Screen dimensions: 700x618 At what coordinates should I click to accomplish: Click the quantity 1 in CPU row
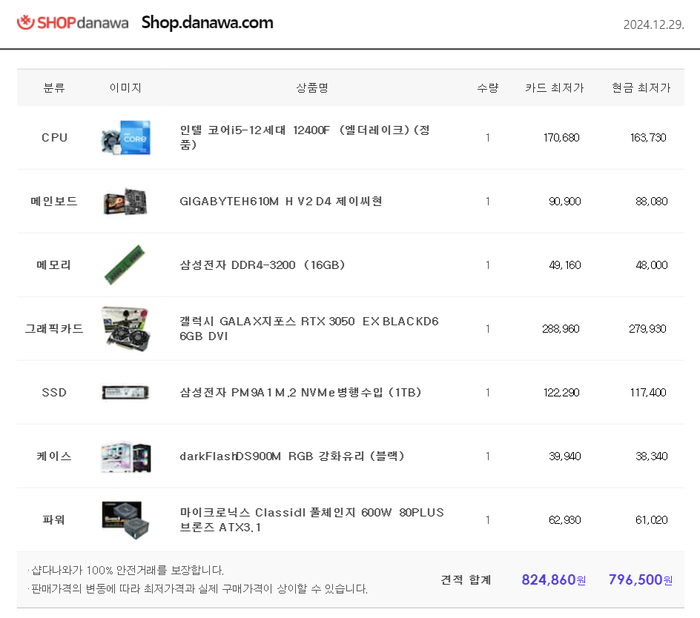[x=488, y=138]
